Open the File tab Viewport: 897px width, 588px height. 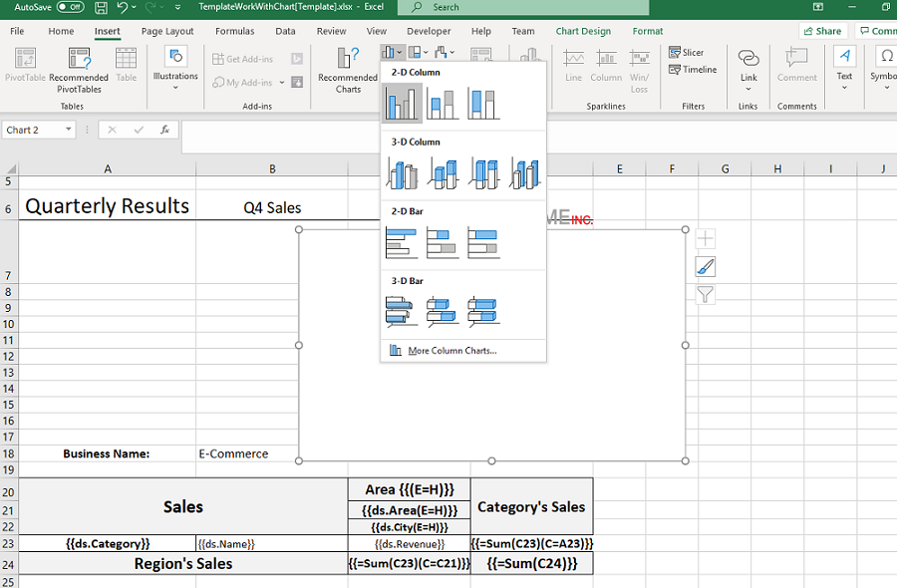[x=17, y=32]
